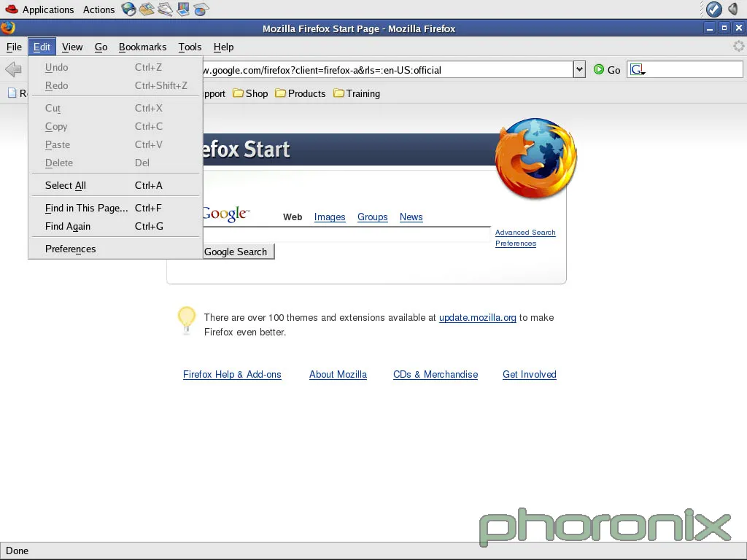Click the Google Search button on the page

click(x=239, y=252)
